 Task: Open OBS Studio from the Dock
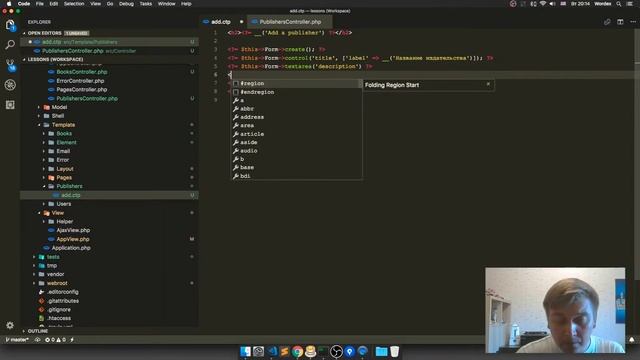[x=336, y=351]
